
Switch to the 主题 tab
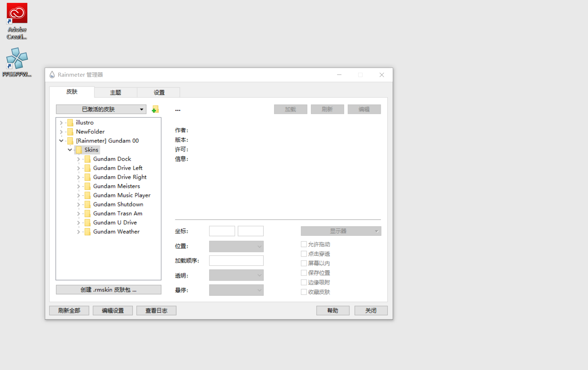[116, 93]
